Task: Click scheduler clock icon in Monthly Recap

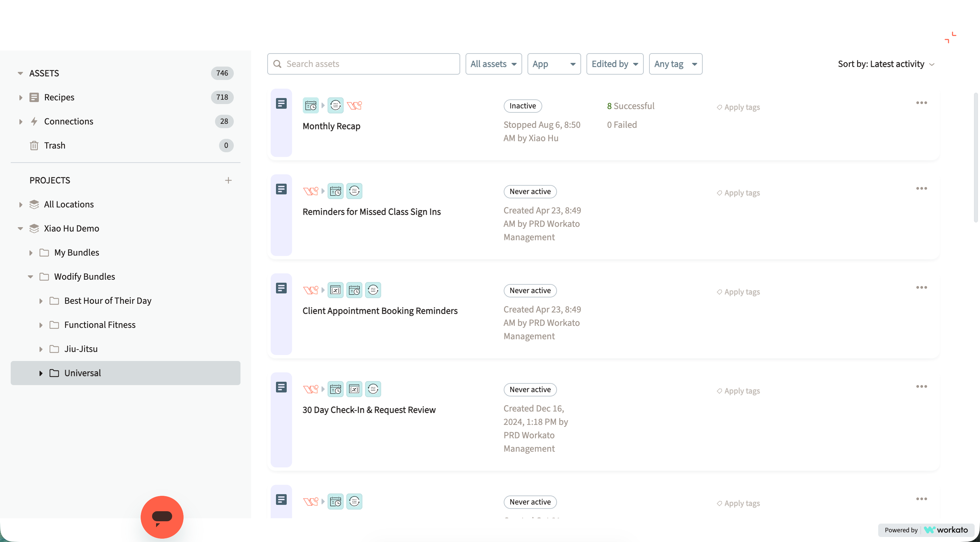Action: 310,105
